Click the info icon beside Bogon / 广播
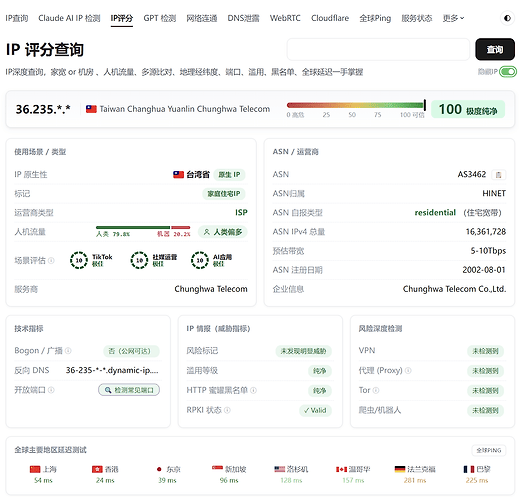519x500 pixels. [68, 351]
